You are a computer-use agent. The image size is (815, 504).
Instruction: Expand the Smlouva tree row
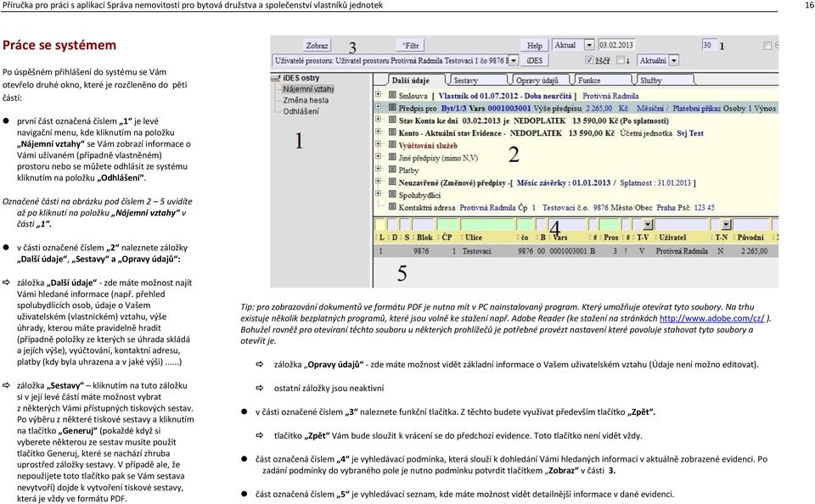pyautogui.click(x=379, y=94)
